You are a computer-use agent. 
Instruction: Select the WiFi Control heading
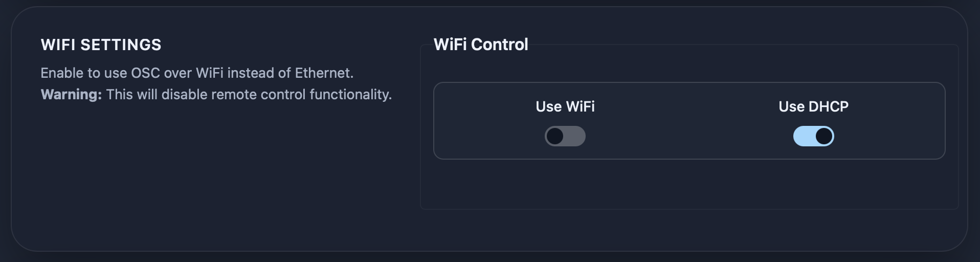point(481,45)
